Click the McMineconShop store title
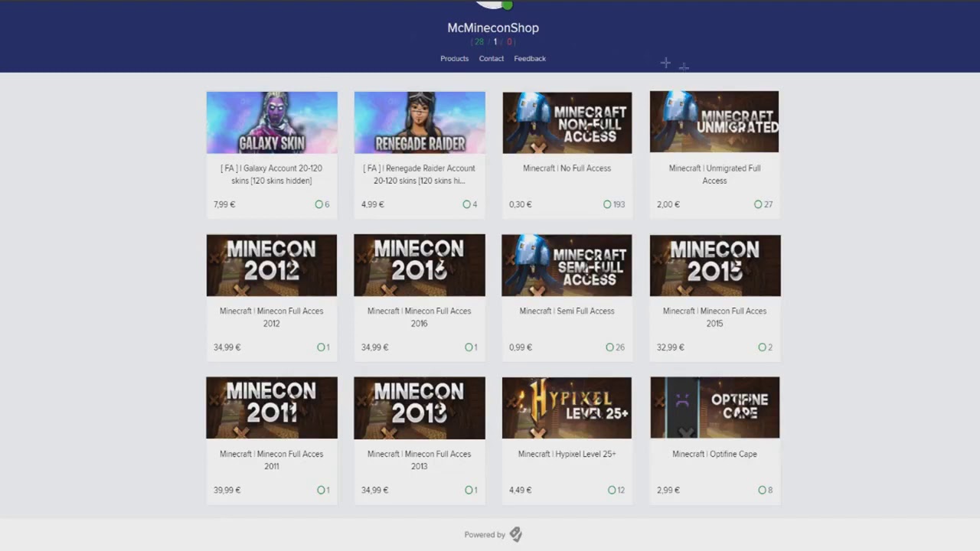The image size is (980, 551). 493,28
